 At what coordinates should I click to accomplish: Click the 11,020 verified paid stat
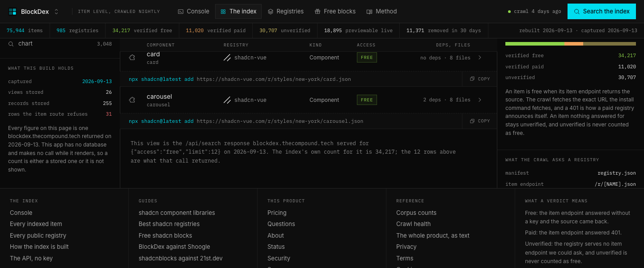[x=216, y=31]
